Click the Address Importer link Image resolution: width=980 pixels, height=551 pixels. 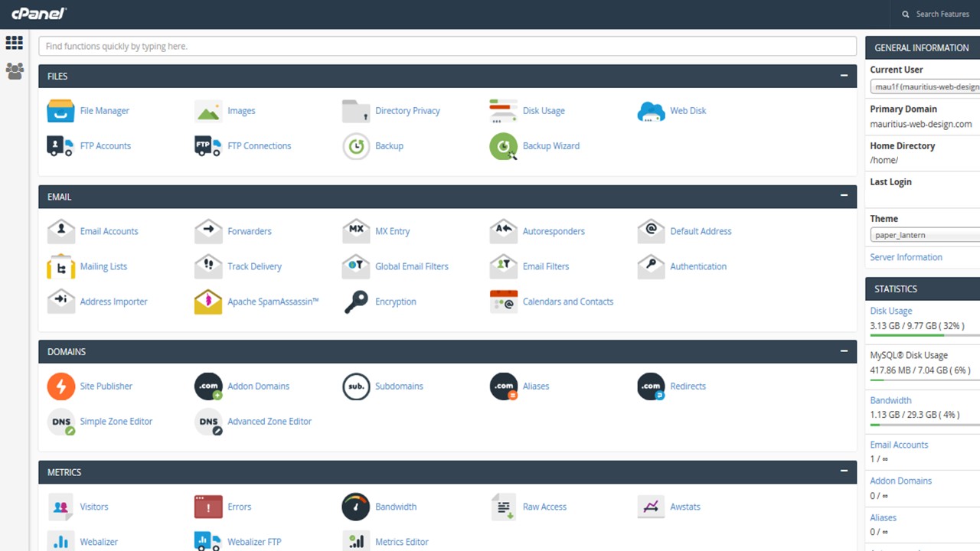[113, 302]
